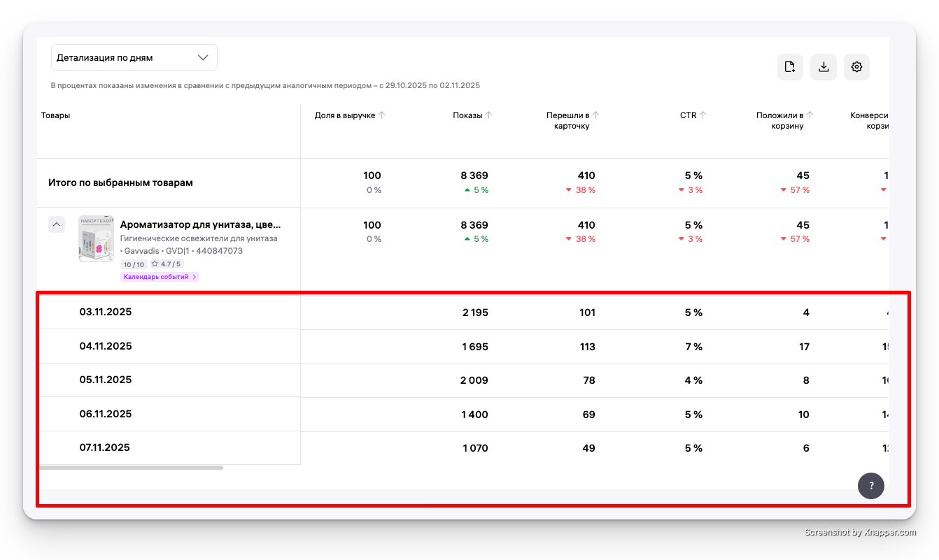
Task: Sort by Показы column arrow
Action: click(489, 115)
